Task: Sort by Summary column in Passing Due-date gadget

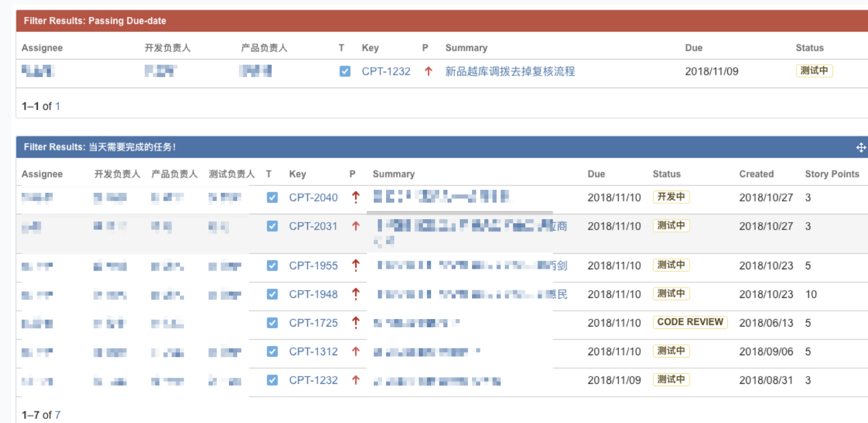Action: (x=466, y=48)
